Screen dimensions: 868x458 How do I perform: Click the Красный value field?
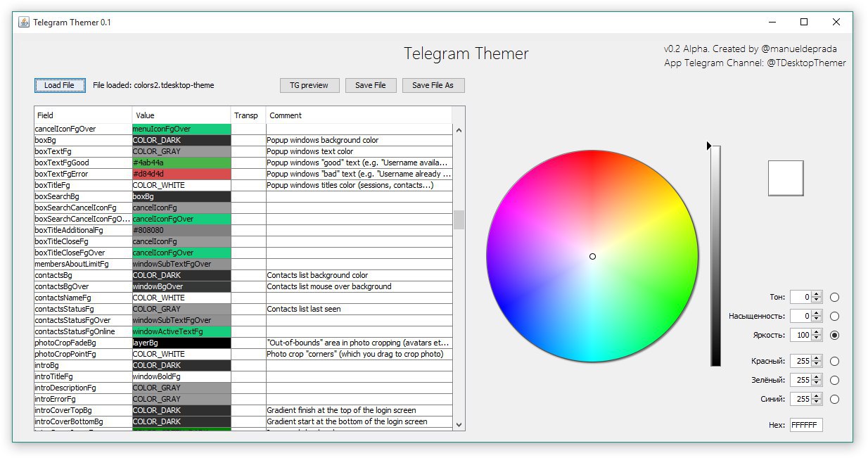pyautogui.click(x=800, y=361)
